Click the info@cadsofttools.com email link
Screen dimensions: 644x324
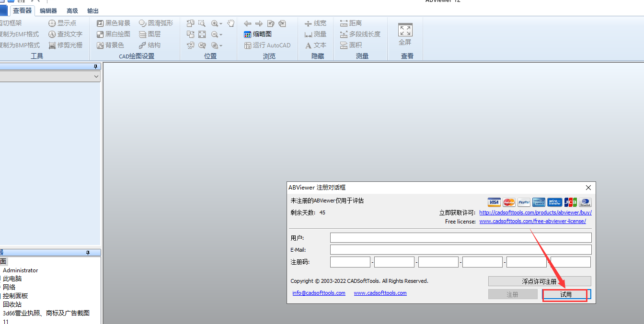(319, 293)
